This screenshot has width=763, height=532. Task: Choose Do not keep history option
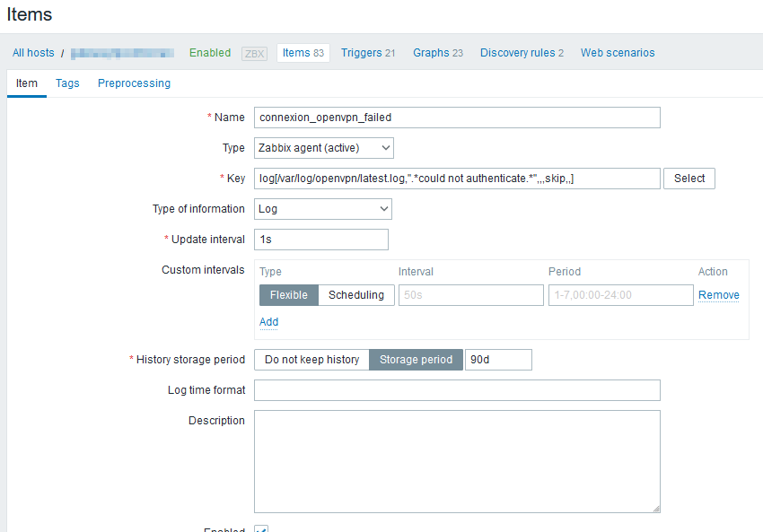point(311,360)
